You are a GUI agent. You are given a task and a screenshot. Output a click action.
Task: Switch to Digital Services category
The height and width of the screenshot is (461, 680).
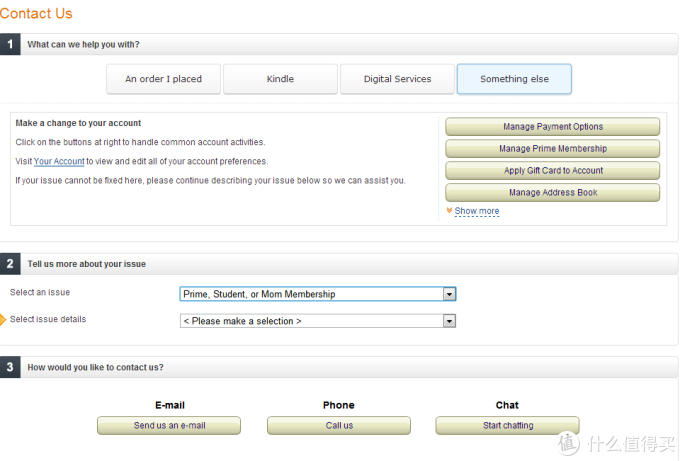point(397,79)
